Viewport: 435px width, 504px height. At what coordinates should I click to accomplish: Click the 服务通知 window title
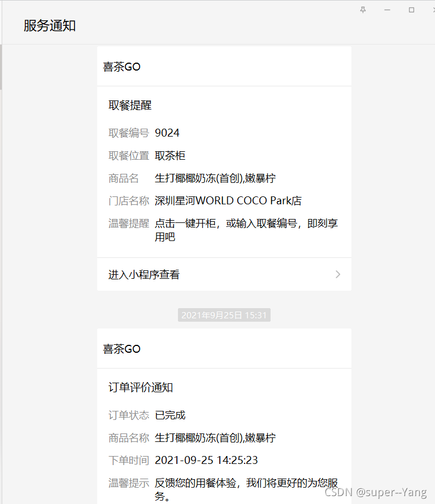[x=50, y=26]
